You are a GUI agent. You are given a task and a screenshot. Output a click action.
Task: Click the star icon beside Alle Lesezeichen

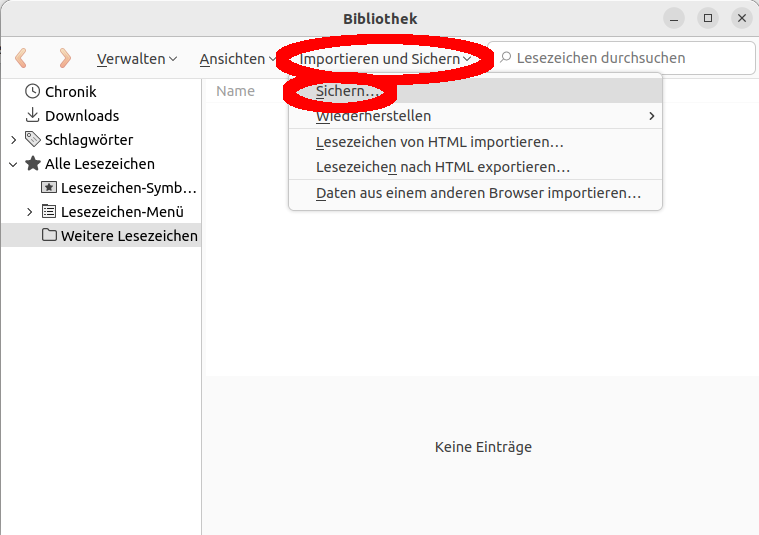point(32,164)
